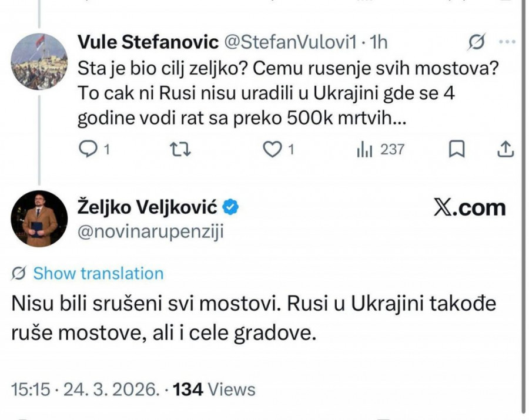The width and height of the screenshot is (529, 420).
Task: Click the 15:15 · 24. 3. 2026 timestamp
Action: tap(85, 389)
